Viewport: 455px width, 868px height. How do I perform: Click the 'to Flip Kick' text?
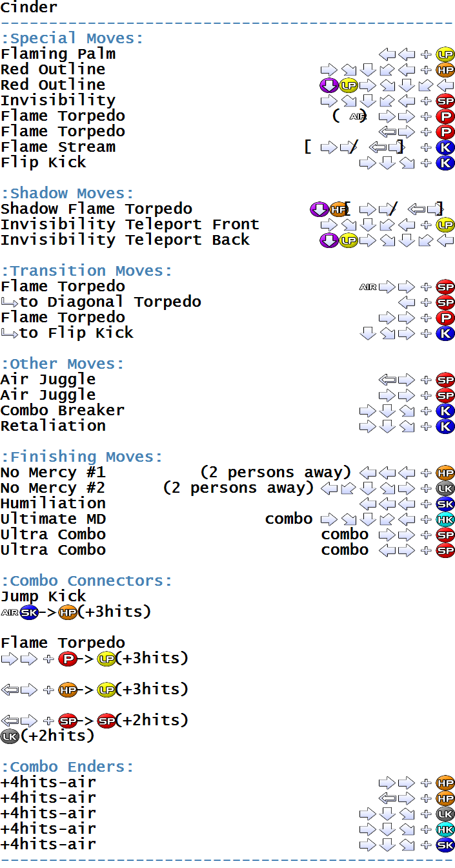(x=77, y=333)
